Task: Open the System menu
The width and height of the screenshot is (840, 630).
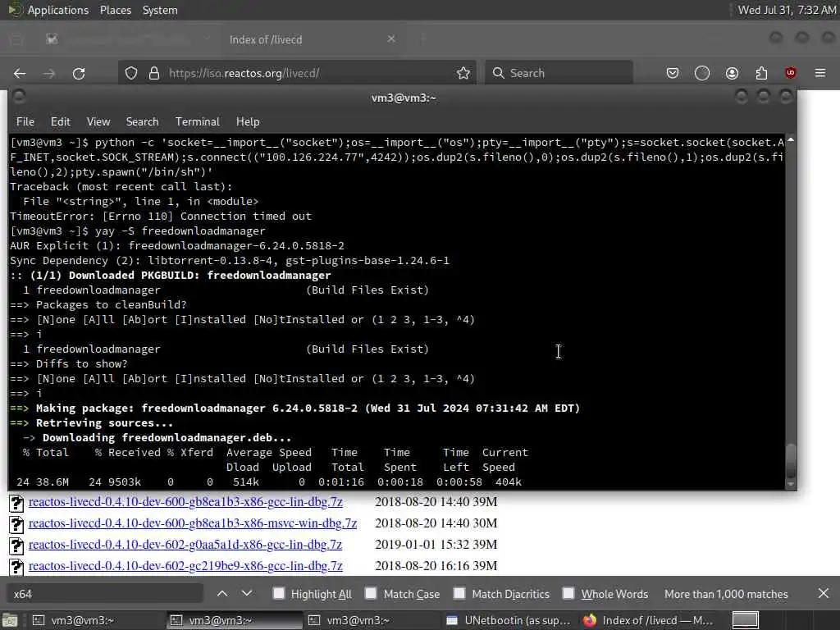Action: click(x=160, y=10)
